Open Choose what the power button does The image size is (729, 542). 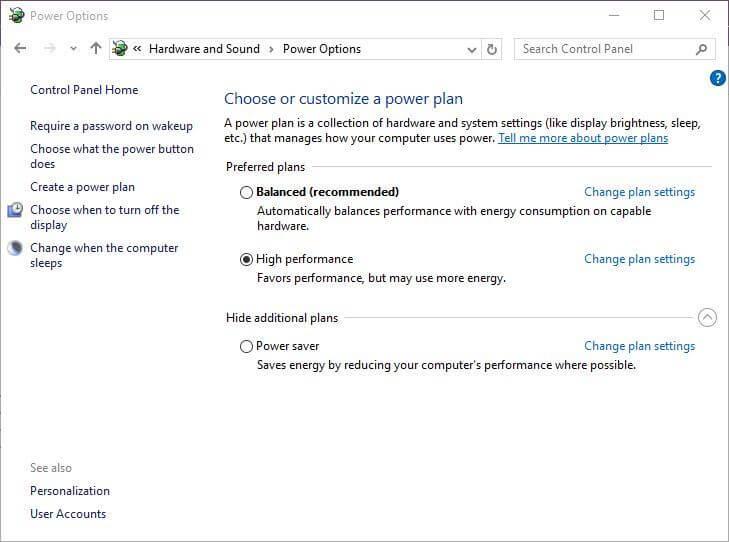click(x=112, y=156)
